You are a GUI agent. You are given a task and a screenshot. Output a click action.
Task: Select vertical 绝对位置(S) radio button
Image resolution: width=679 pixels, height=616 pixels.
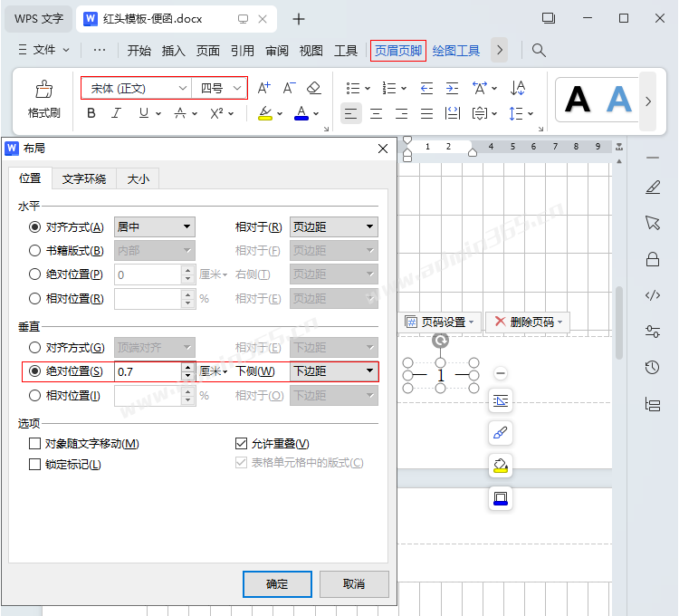[x=34, y=371]
